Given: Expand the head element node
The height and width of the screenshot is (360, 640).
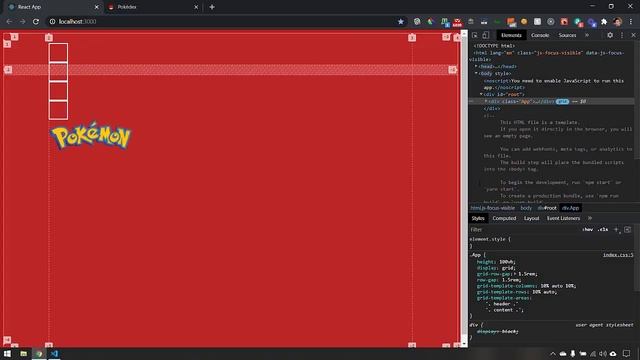Looking at the screenshot, I should [476, 66].
